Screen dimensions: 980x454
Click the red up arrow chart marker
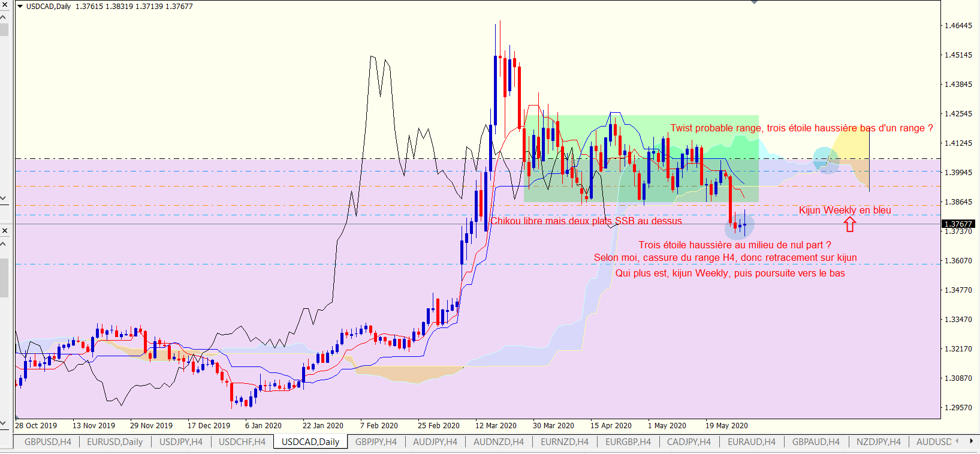click(x=849, y=224)
